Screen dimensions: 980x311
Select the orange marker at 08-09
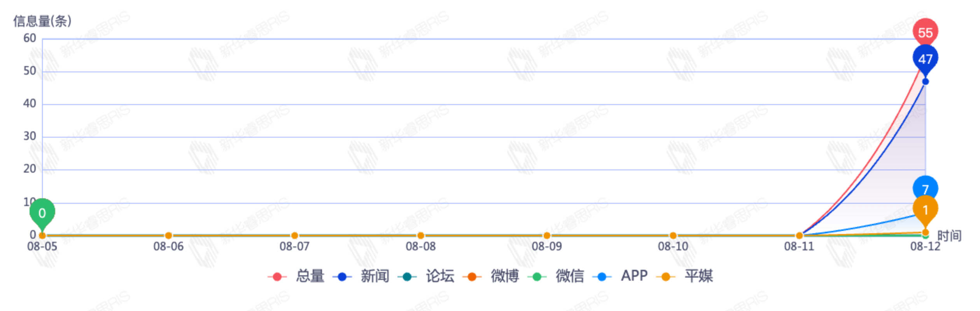(x=547, y=236)
